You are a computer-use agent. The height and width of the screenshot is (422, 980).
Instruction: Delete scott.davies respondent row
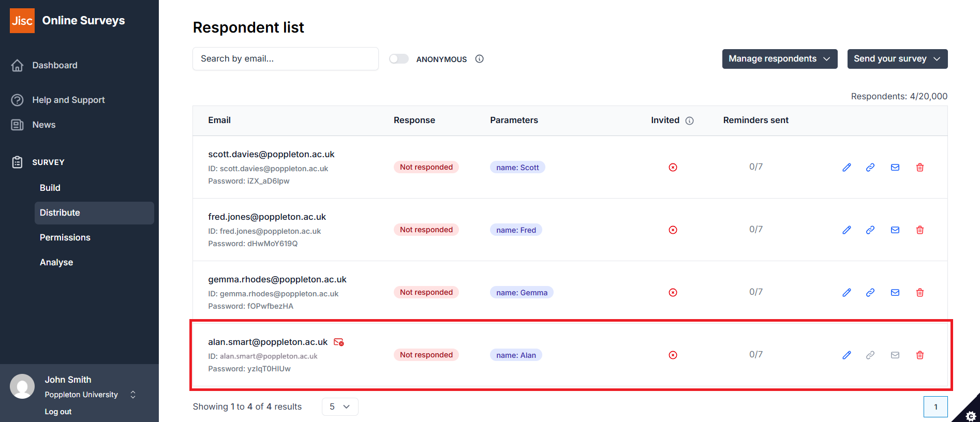click(x=920, y=167)
